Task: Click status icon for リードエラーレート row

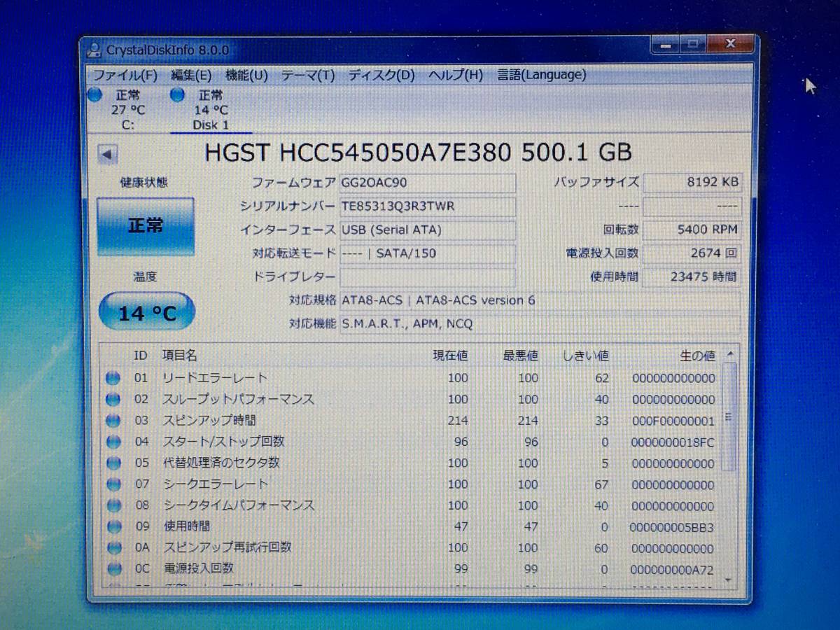Action: coord(113,378)
